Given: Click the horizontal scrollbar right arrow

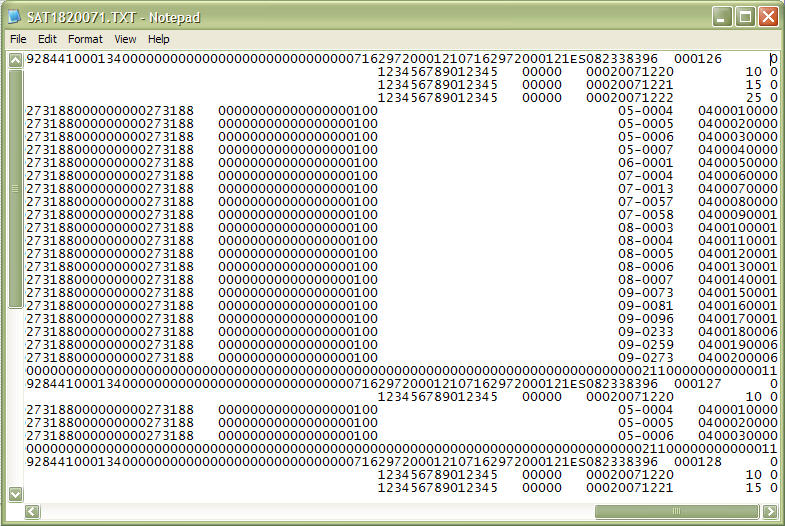Looking at the screenshot, I should 770,511.
